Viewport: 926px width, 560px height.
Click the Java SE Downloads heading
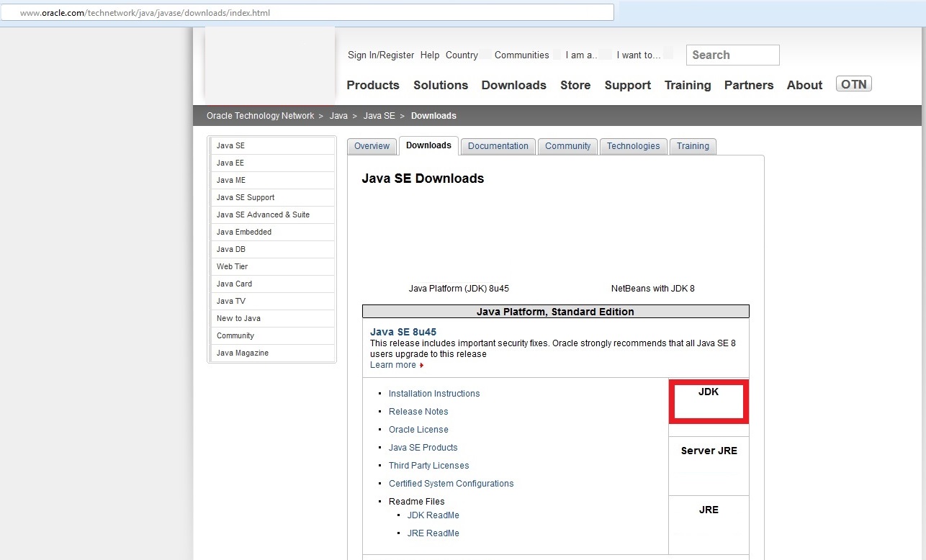click(x=423, y=179)
